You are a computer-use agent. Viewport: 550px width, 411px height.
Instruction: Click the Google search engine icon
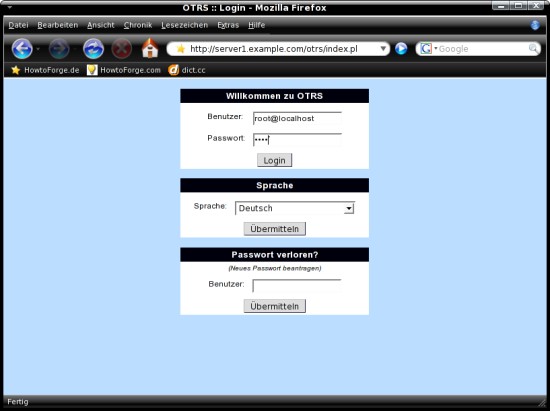click(425, 49)
